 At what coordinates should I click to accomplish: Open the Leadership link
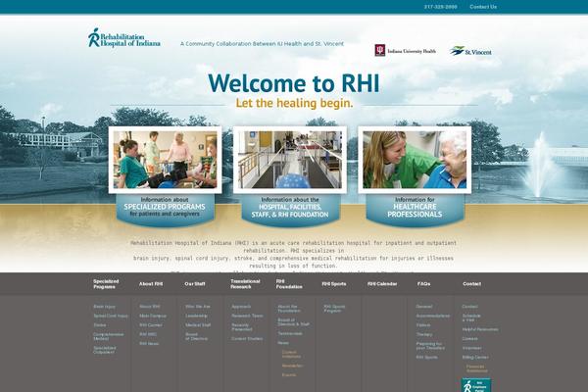(196, 316)
